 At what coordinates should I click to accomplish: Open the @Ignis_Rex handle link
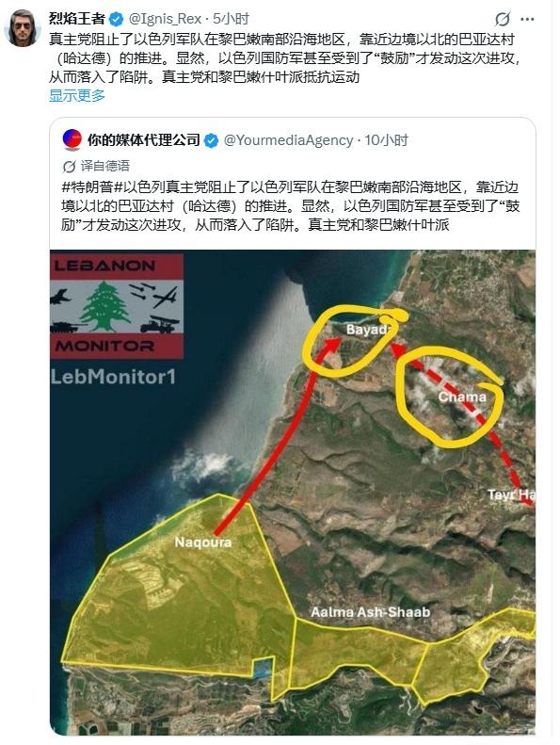165,19
